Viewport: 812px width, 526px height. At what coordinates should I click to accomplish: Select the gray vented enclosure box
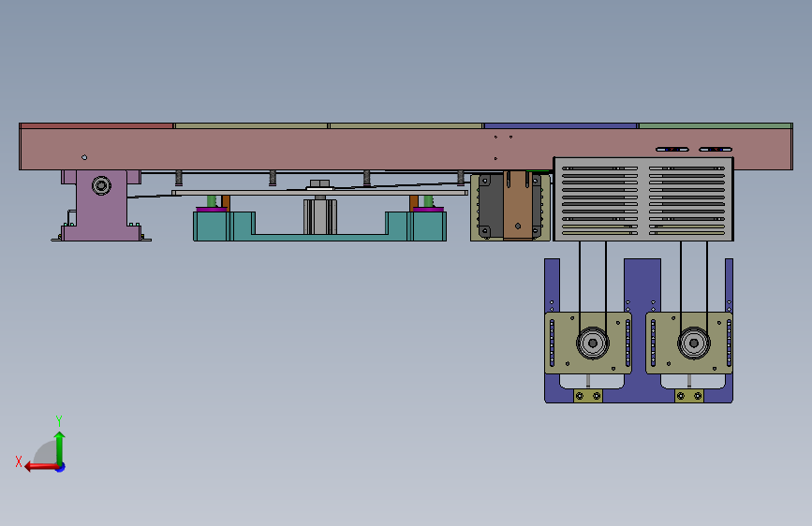point(643,199)
